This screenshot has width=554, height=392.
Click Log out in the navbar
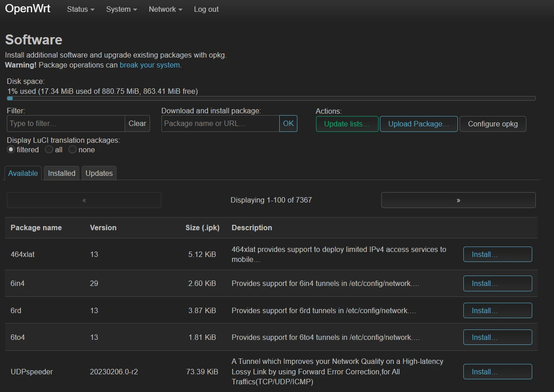[206, 9]
